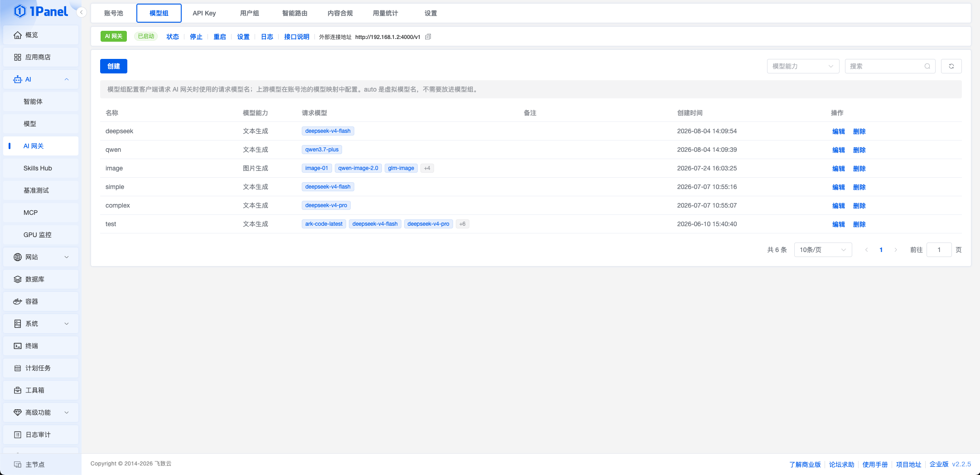This screenshot has width=980, height=475.
Task: Go to the previous page arrow
Action: (866, 250)
